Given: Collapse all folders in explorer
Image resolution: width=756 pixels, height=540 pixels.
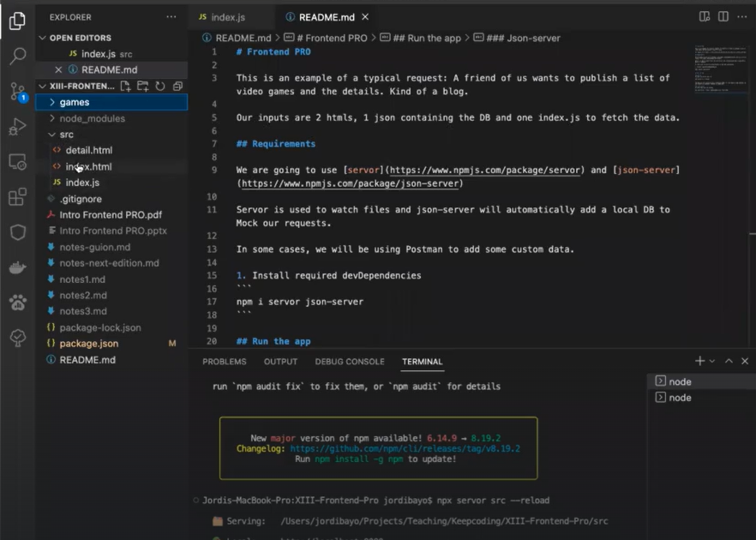Looking at the screenshot, I should click(x=177, y=87).
